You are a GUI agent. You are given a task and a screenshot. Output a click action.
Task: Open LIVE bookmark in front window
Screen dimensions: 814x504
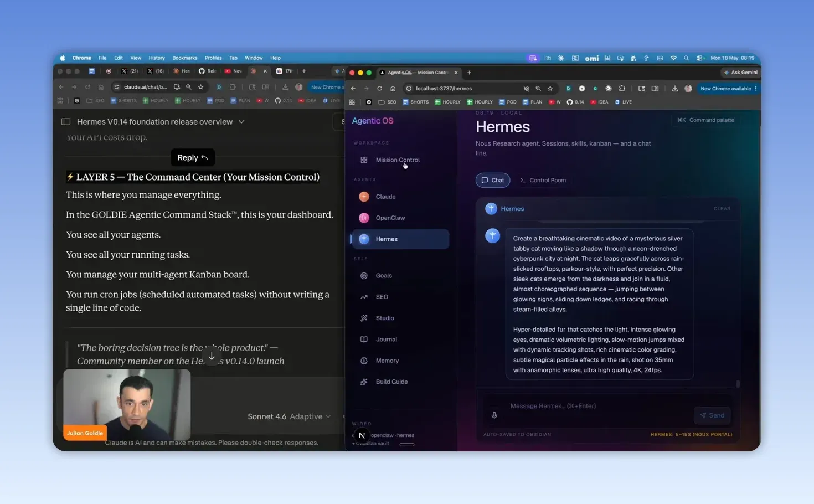click(x=623, y=102)
